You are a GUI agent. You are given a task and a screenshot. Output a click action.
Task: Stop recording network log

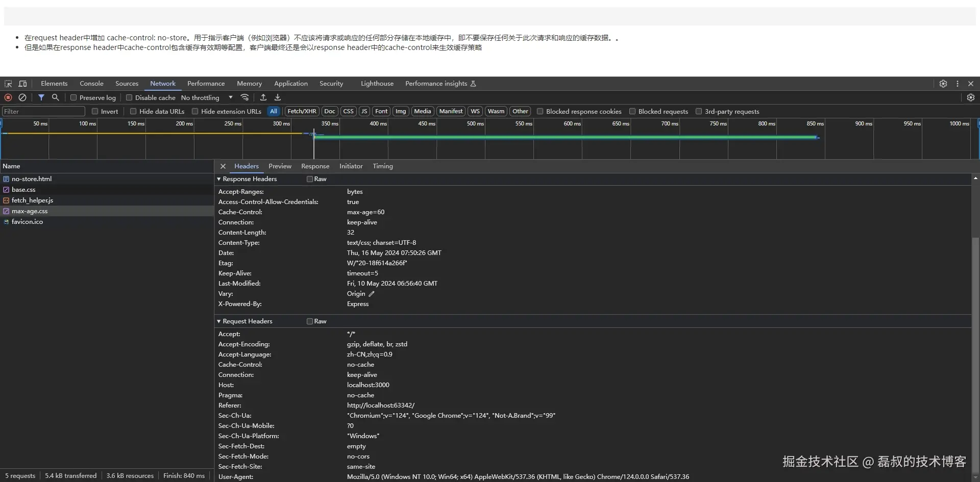[8, 97]
